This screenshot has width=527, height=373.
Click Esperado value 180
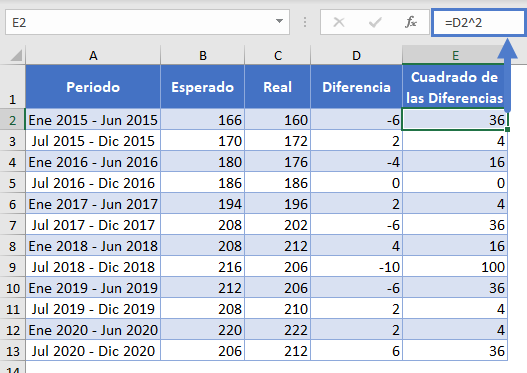[x=203, y=162]
